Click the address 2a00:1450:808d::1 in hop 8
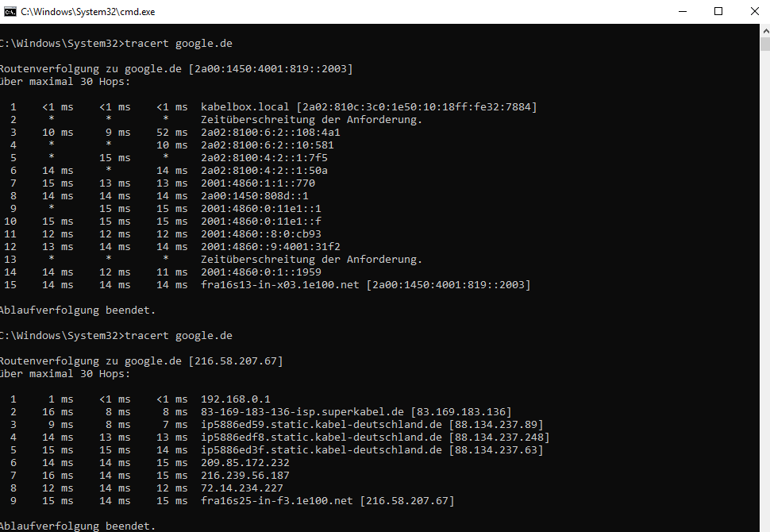This screenshot has height=532, width=770. (x=254, y=196)
